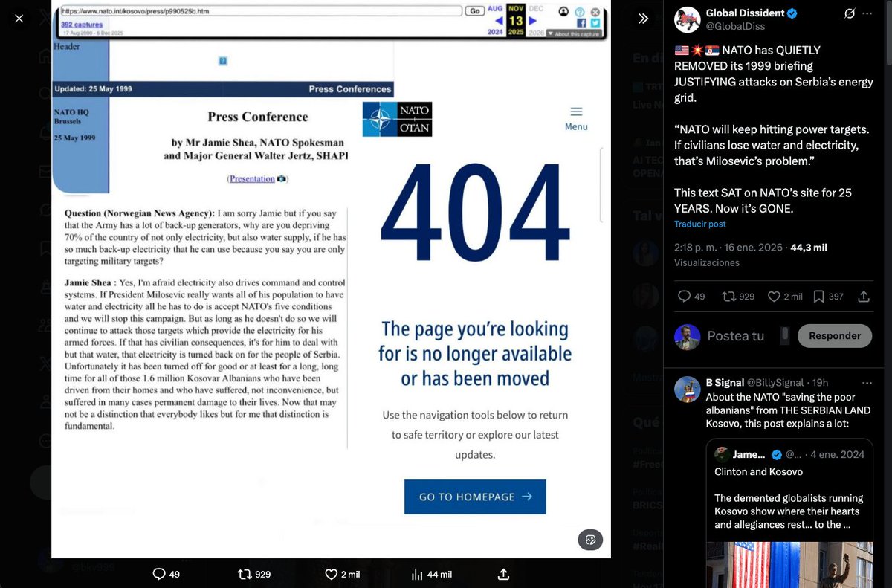The width and height of the screenshot is (892, 588).
Task: Click the B Signal username
Action: coord(725,382)
